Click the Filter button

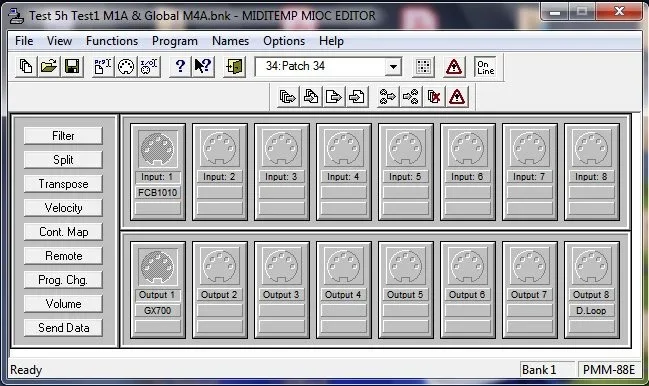pyautogui.click(x=63, y=136)
